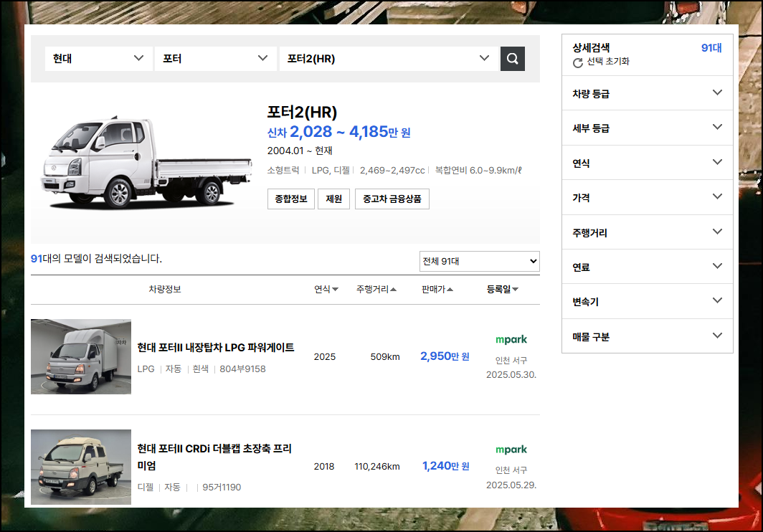
Task: Click the 91대 count in 상세검색 header
Action: click(x=711, y=48)
